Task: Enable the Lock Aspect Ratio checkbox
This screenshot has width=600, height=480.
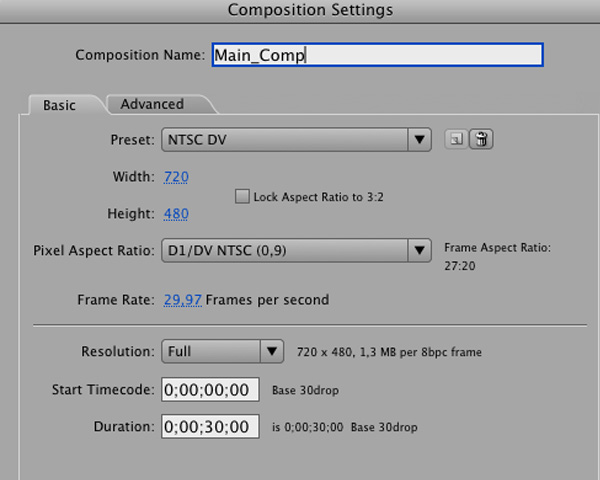Action: click(x=241, y=197)
